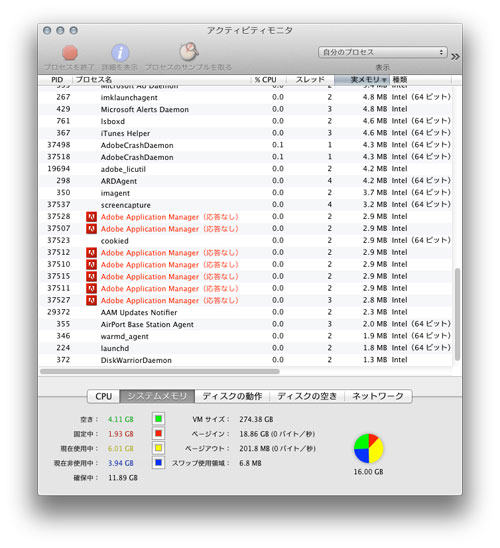The height and width of the screenshot is (548, 500).
Task: Open the process filter dropdown
Action: [x=383, y=52]
